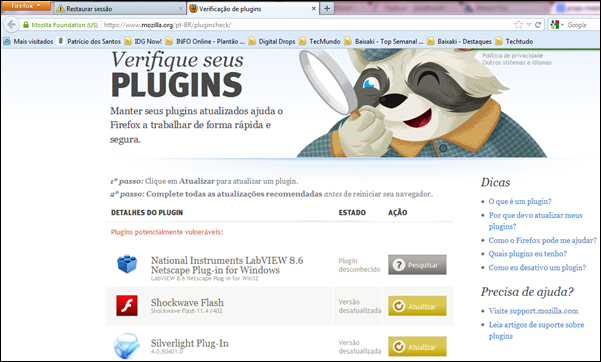The image size is (601, 362).
Task: Click Atualizar button for Shockwave Flash
Action: click(x=417, y=306)
